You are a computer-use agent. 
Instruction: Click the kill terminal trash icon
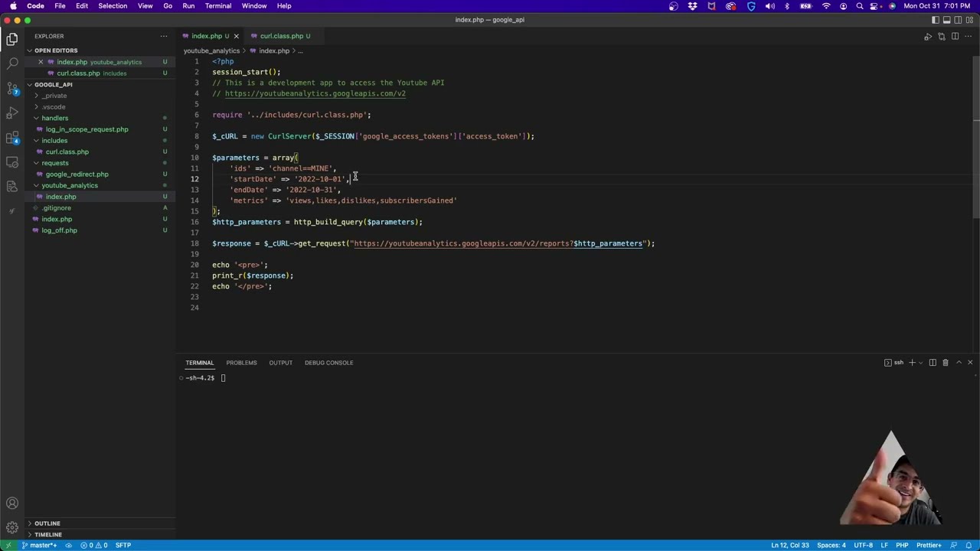[x=946, y=363]
